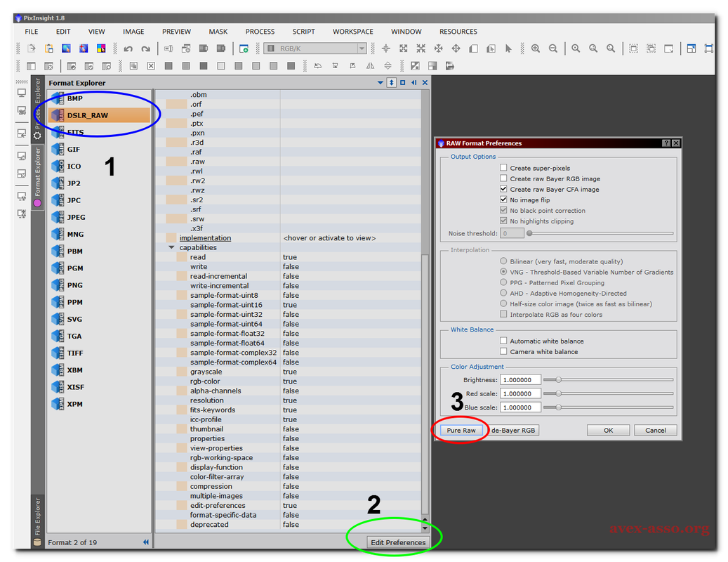Click the help question mark in RAW Format Preferences
This screenshot has width=728, height=562.
click(x=666, y=143)
